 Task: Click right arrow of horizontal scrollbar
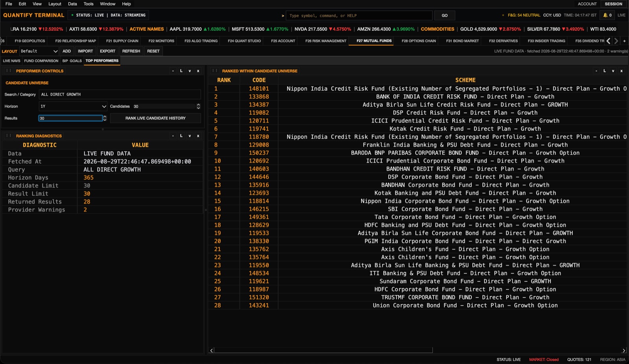(623, 350)
